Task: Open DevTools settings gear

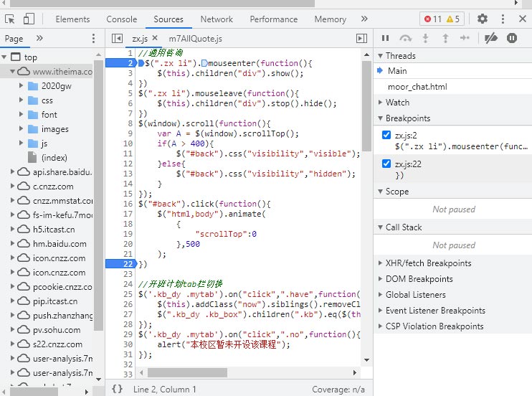Action: (482, 19)
